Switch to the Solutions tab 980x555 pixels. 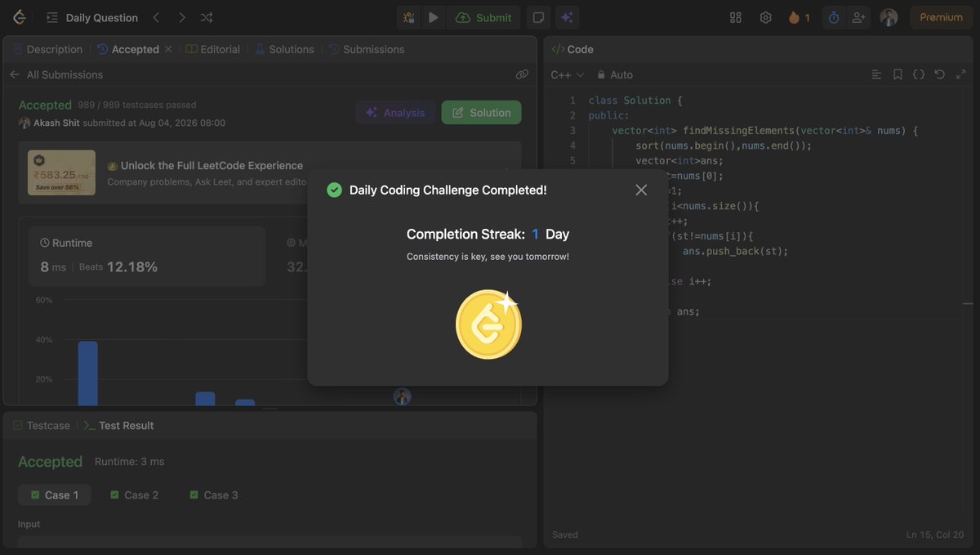284,49
